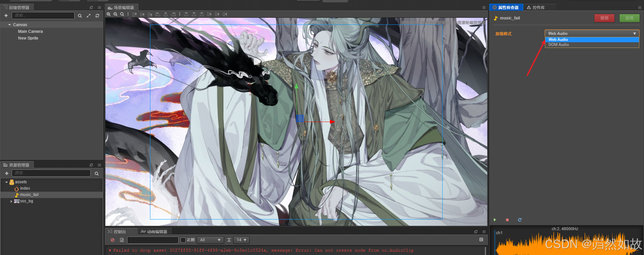Pop out the console panel
644x255 pixels.
(476, 232)
